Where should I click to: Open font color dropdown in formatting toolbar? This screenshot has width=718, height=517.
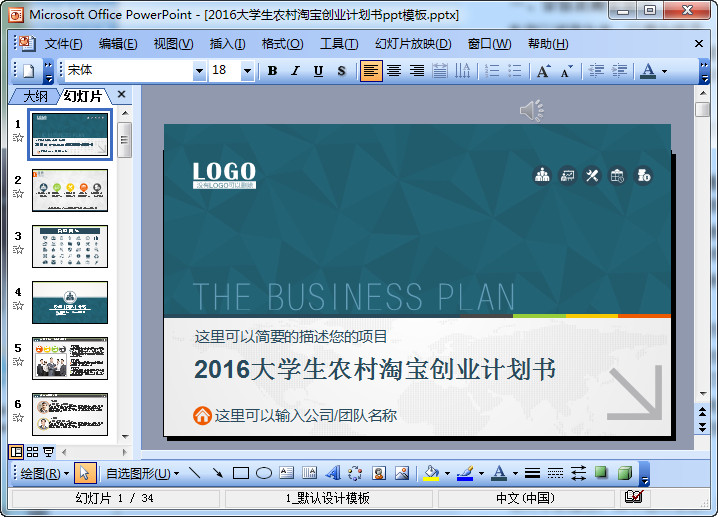click(x=664, y=71)
